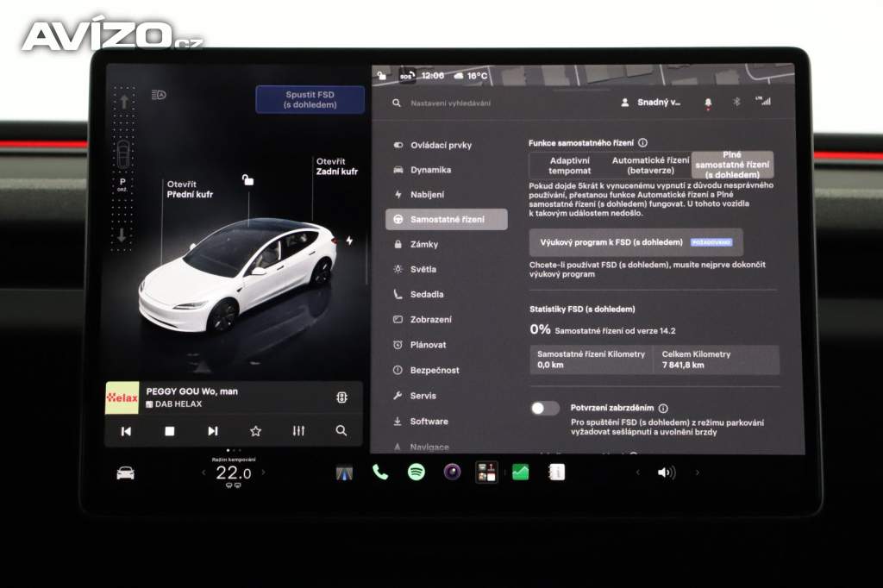883x588 pixels.
Task: Increase cabin temperature with right arrow
Action: pos(264,472)
